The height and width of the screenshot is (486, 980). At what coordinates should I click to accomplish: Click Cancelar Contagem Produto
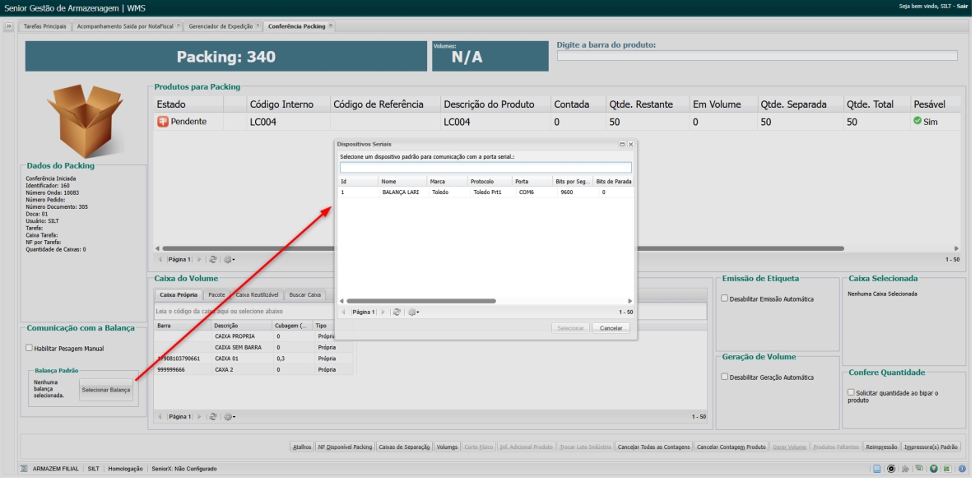point(732,447)
